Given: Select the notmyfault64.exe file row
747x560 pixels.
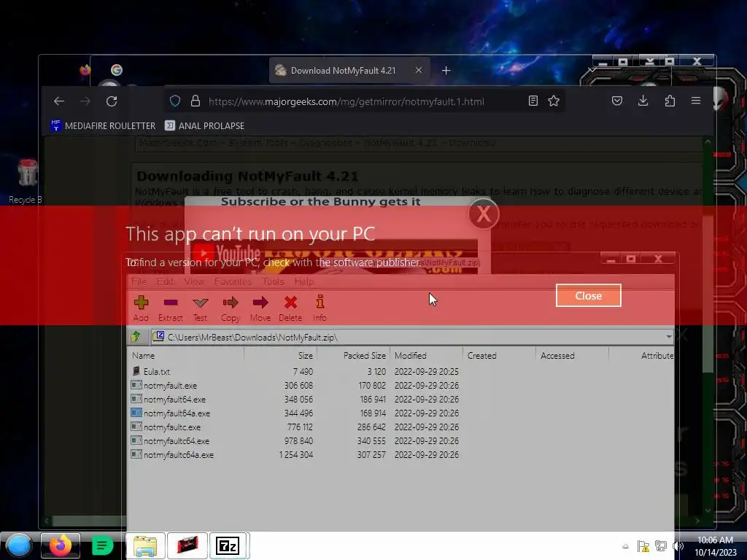Looking at the screenshot, I should click(x=295, y=399).
